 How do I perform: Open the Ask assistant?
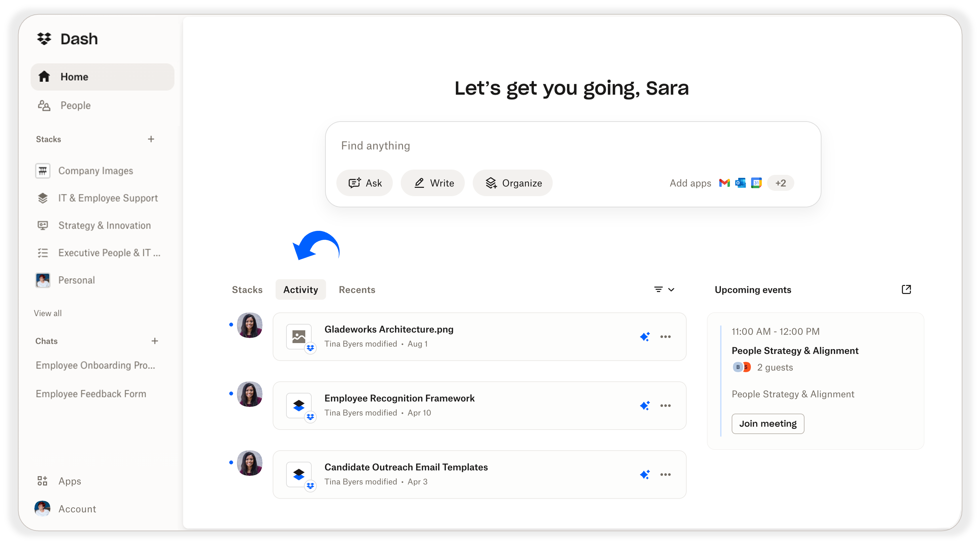click(x=364, y=183)
